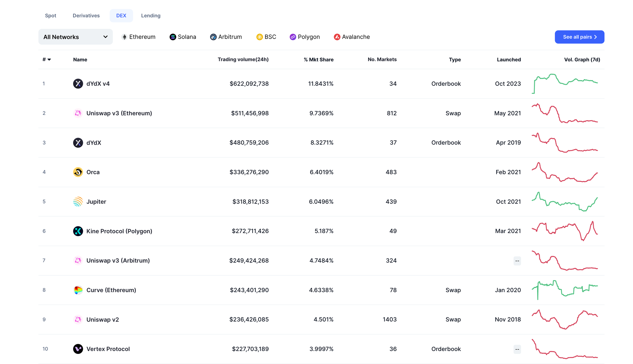Click dYdX v4 7-day volume graph
633x364 pixels.
[565, 84]
